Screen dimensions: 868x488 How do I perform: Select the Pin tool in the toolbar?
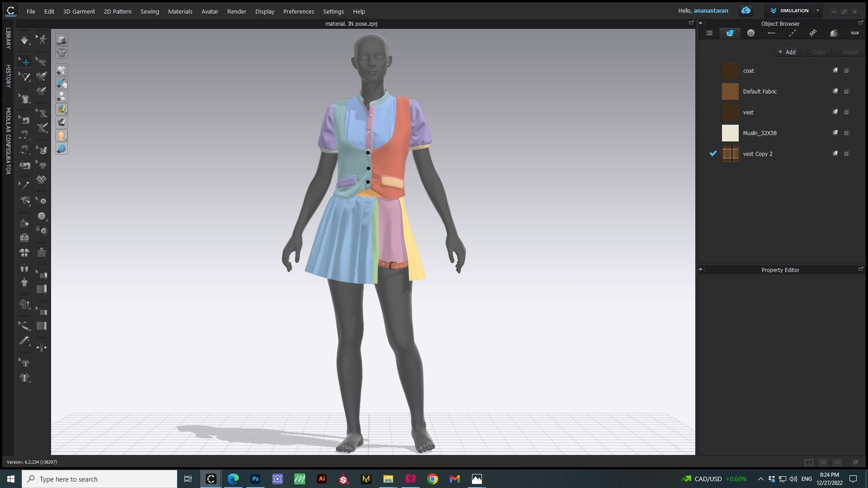coord(25,185)
